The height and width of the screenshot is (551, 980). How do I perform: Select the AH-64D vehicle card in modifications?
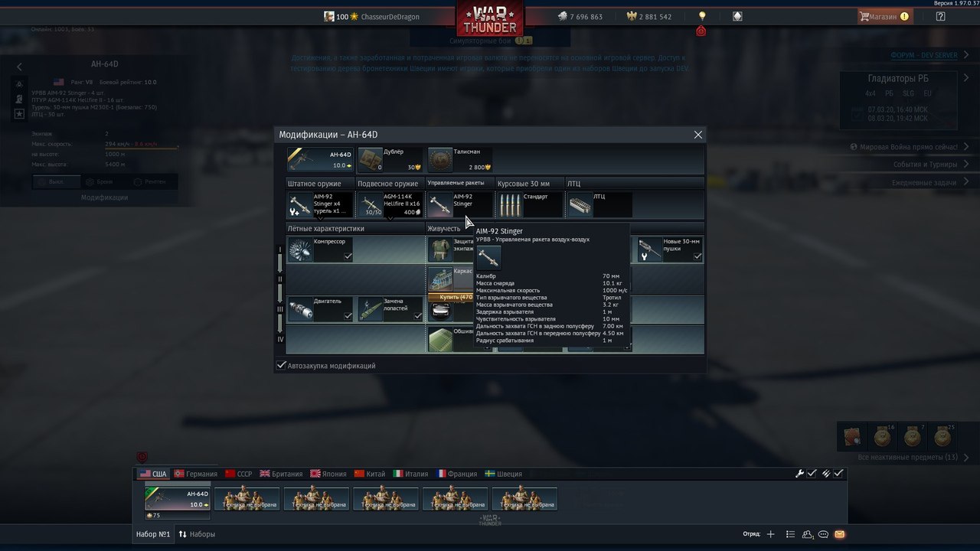(x=320, y=159)
